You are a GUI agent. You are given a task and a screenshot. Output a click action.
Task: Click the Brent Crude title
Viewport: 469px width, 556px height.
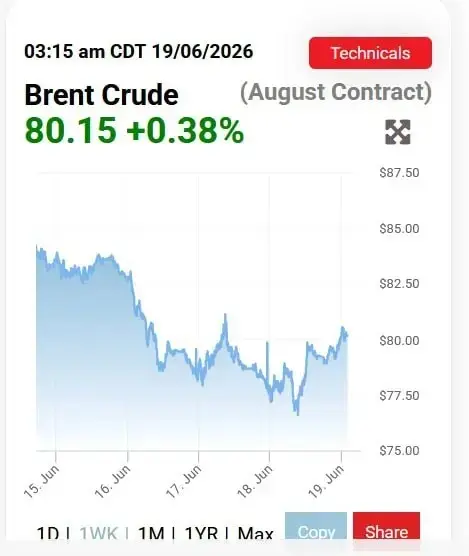click(101, 95)
